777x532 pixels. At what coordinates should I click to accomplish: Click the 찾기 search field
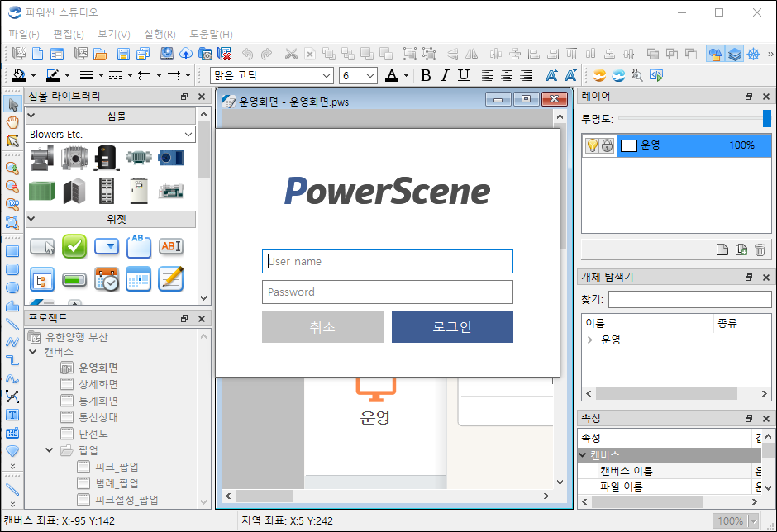pos(689,300)
